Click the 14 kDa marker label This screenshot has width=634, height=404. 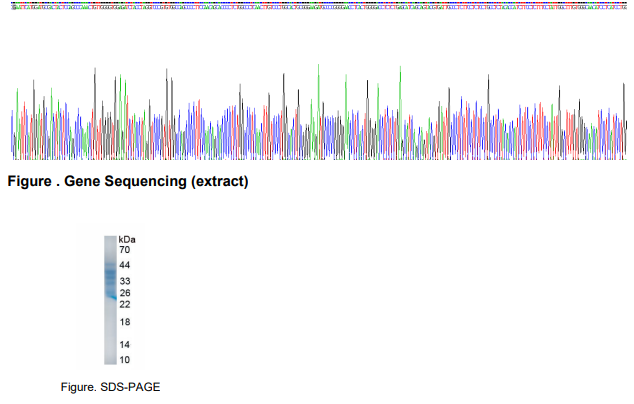125,345
